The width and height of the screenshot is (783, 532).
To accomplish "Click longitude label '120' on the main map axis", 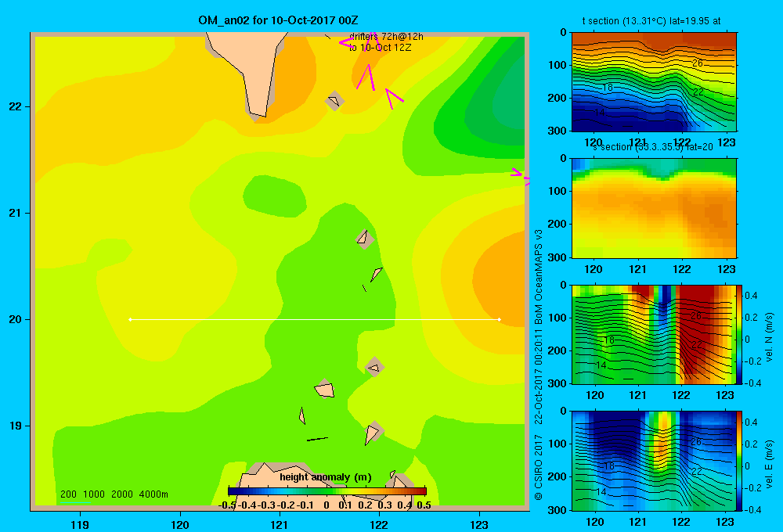I will pos(180,524).
